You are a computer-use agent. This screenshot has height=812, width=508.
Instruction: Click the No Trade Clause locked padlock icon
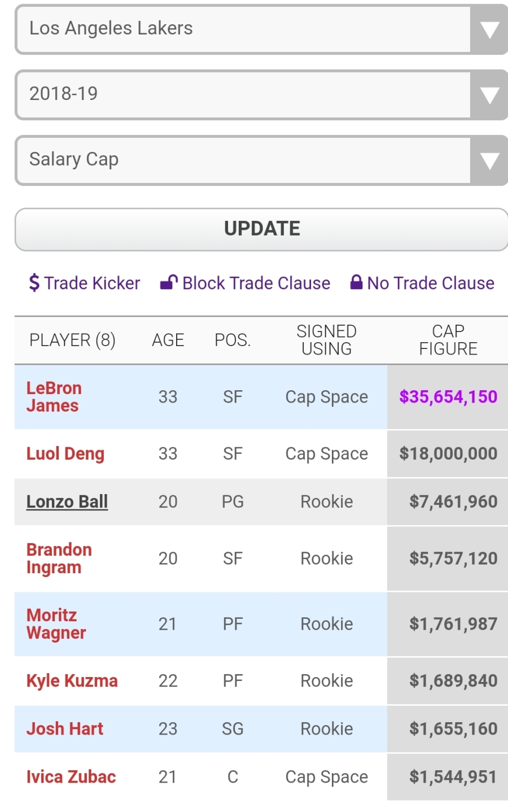click(x=356, y=282)
